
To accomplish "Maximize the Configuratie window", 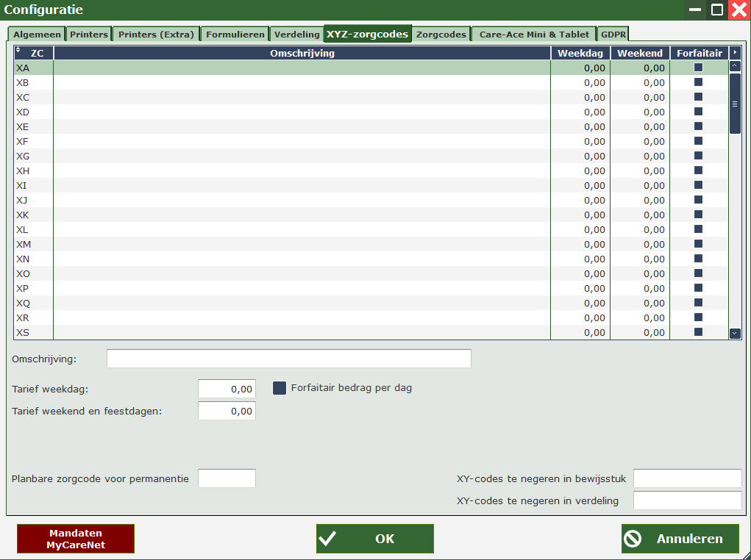I will [x=716, y=10].
